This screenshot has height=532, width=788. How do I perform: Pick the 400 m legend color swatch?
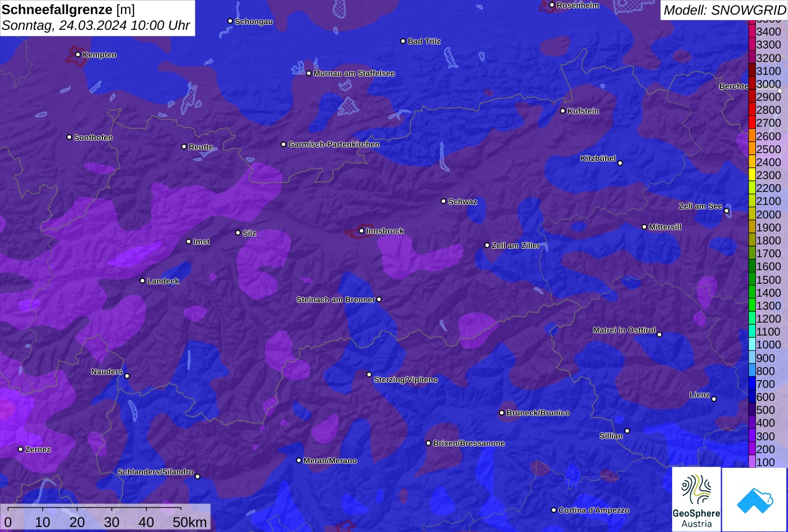point(752,423)
